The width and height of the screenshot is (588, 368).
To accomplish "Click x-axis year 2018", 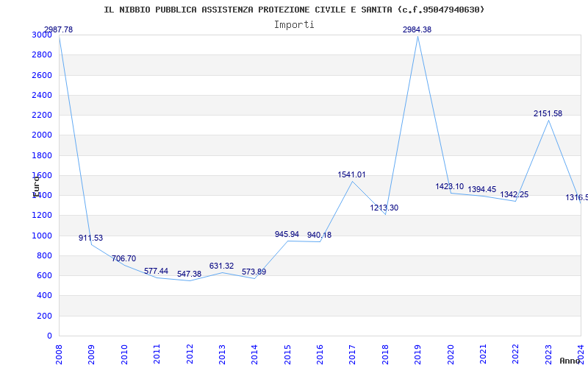I will (385, 354).
